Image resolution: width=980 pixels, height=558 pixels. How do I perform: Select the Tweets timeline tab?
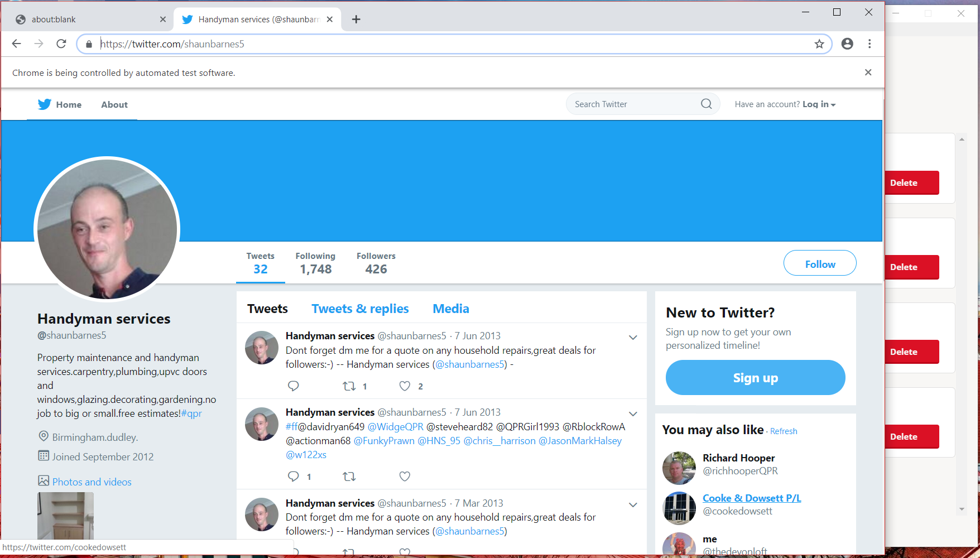tap(268, 309)
